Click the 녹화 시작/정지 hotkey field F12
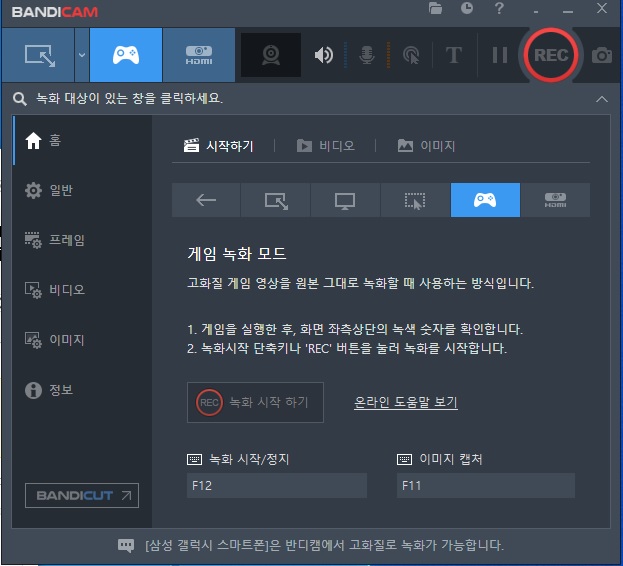 (x=277, y=485)
